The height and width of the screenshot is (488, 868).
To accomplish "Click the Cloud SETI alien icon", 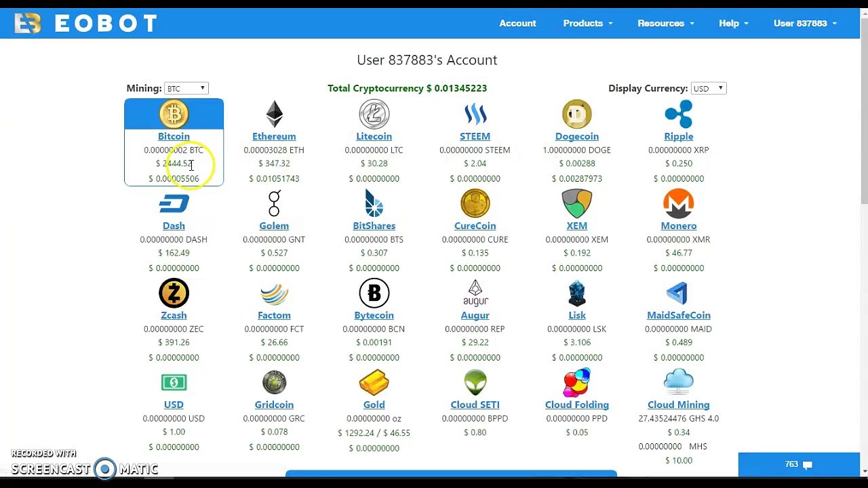I will point(475,382).
